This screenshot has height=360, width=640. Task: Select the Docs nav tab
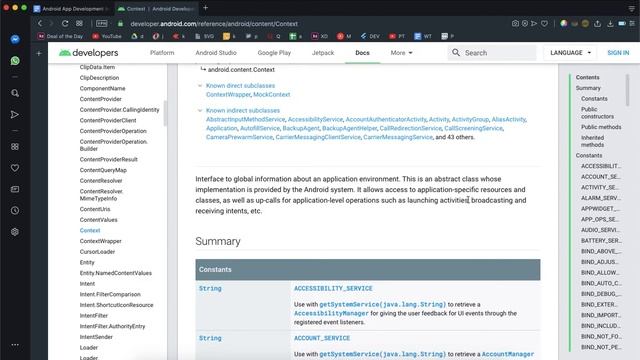pyautogui.click(x=362, y=53)
